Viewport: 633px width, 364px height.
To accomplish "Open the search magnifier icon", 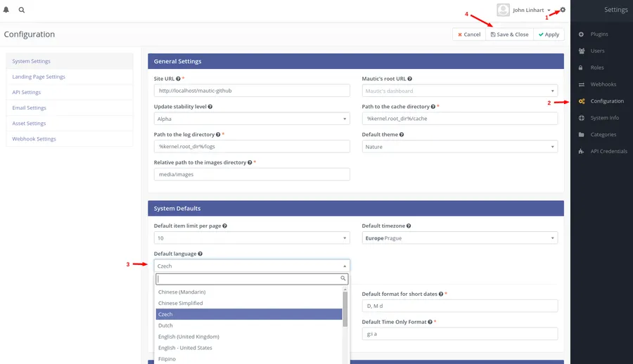I will pyautogui.click(x=22, y=10).
